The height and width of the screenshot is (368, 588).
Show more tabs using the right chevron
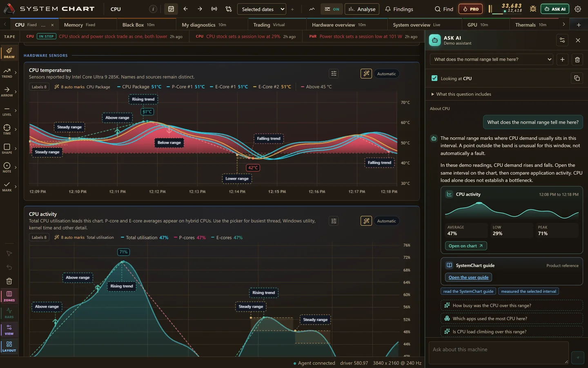563,25
